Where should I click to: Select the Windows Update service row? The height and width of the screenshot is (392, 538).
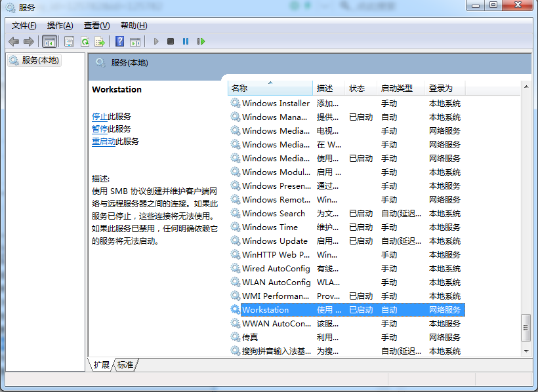click(274, 241)
